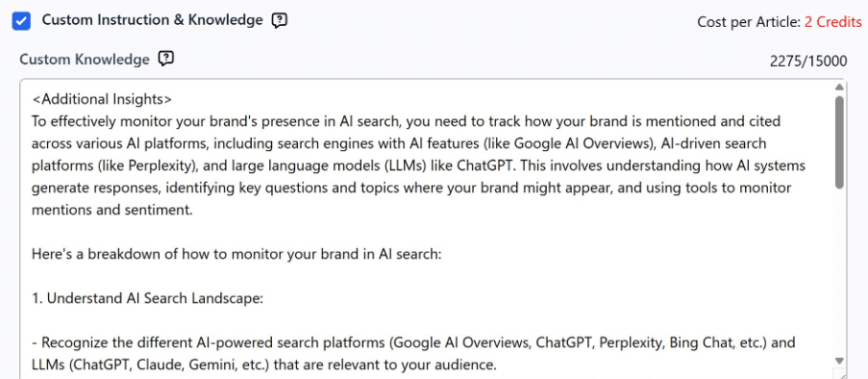Uncheck the Custom Instruction & Knowledge checkbox
Image resolution: width=868 pixels, height=379 pixels.
(x=21, y=21)
